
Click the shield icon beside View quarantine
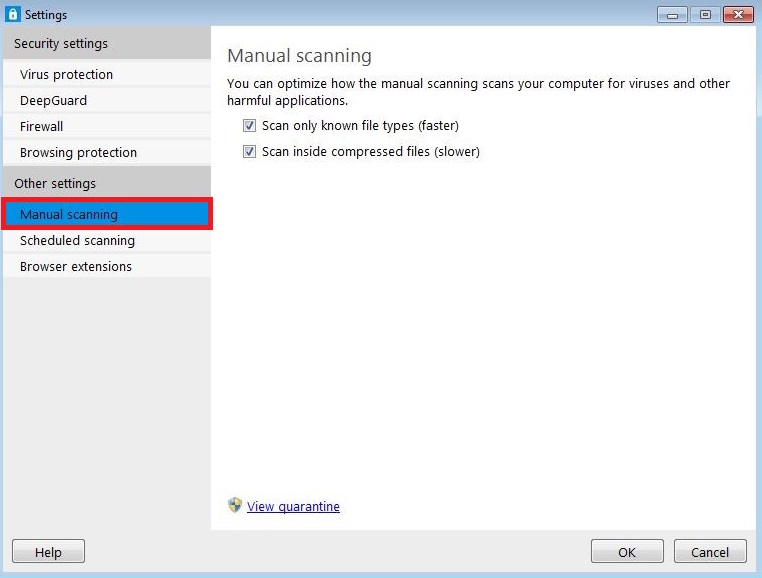[x=235, y=505]
